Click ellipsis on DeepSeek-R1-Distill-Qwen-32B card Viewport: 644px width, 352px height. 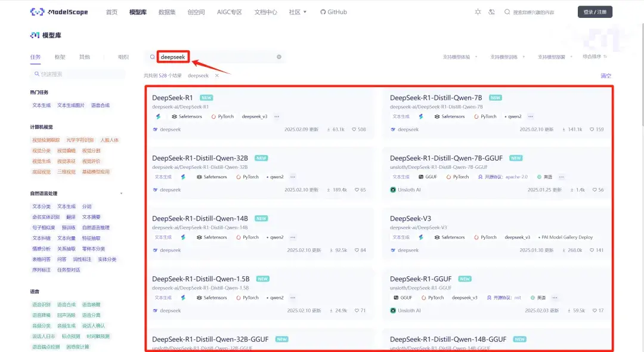pyautogui.click(x=293, y=177)
